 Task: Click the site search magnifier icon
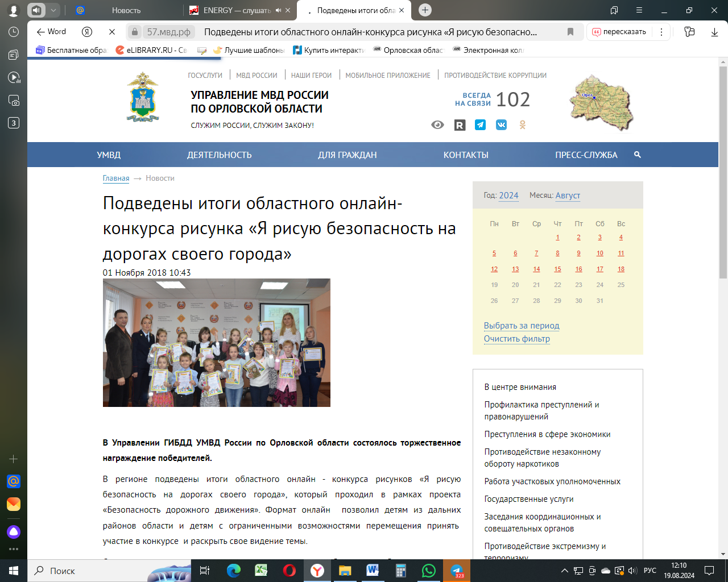pos(637,155)
